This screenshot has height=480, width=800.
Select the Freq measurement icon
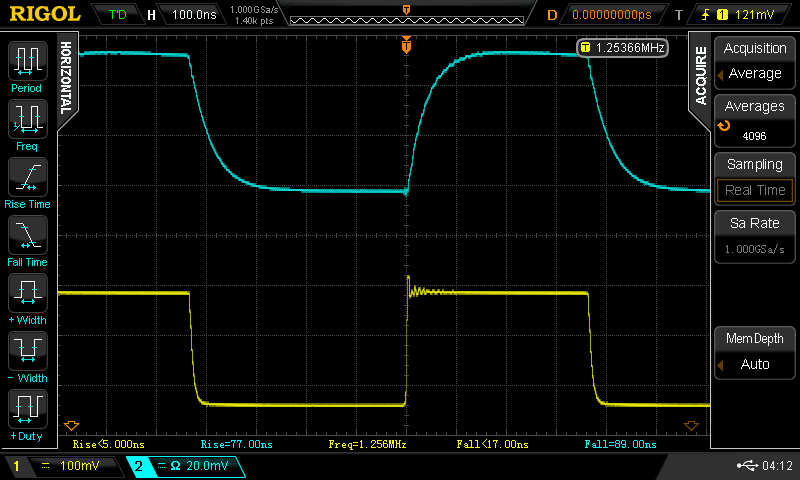point(28,119)
